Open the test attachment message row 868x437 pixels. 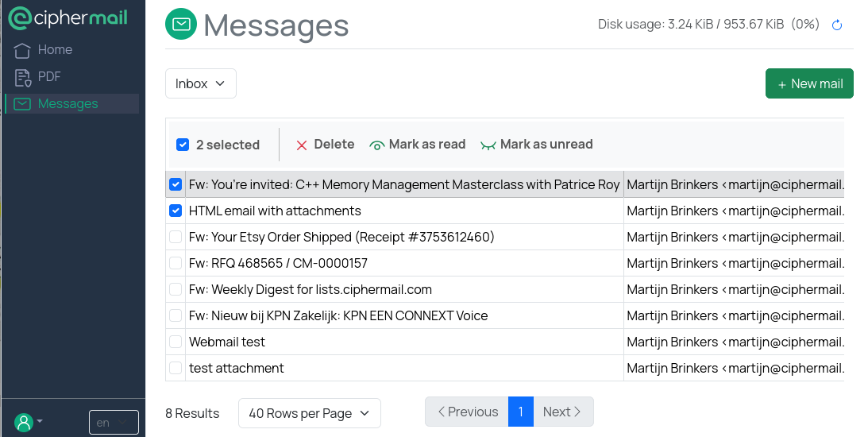coord(237,368)
